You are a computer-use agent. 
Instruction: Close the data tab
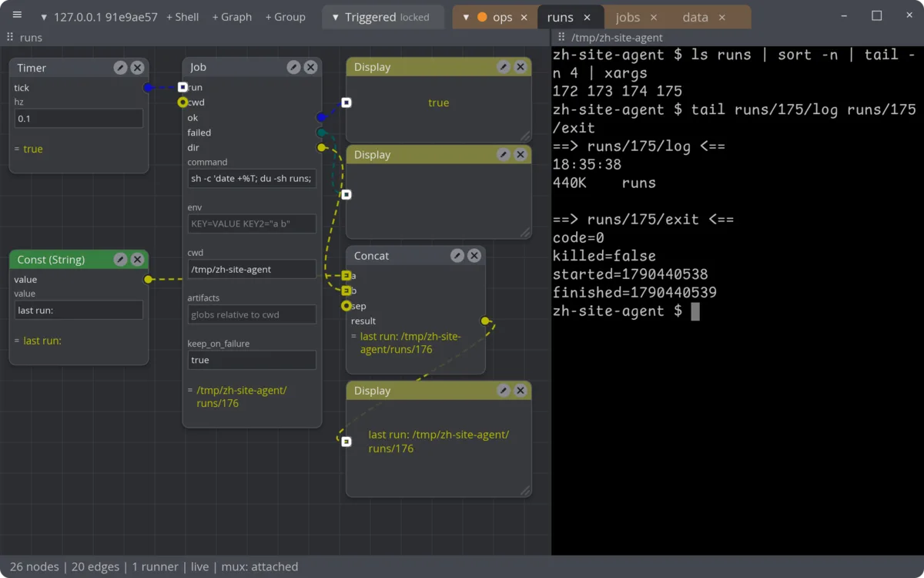[721, 17]
